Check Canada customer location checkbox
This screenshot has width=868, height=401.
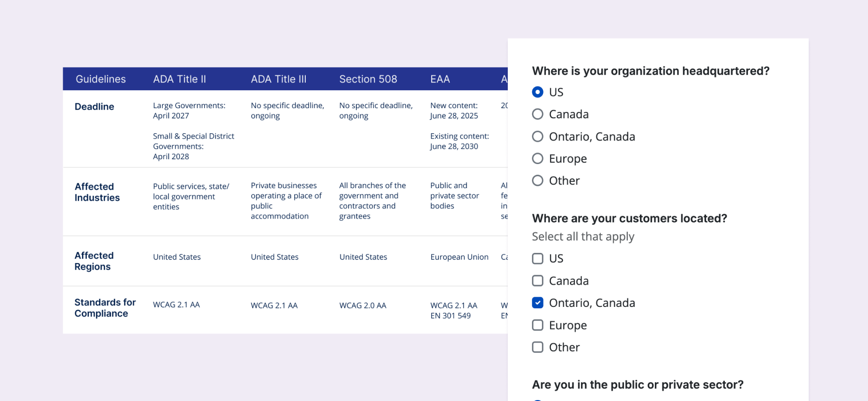pyautogui.click(x=538, y=281)
